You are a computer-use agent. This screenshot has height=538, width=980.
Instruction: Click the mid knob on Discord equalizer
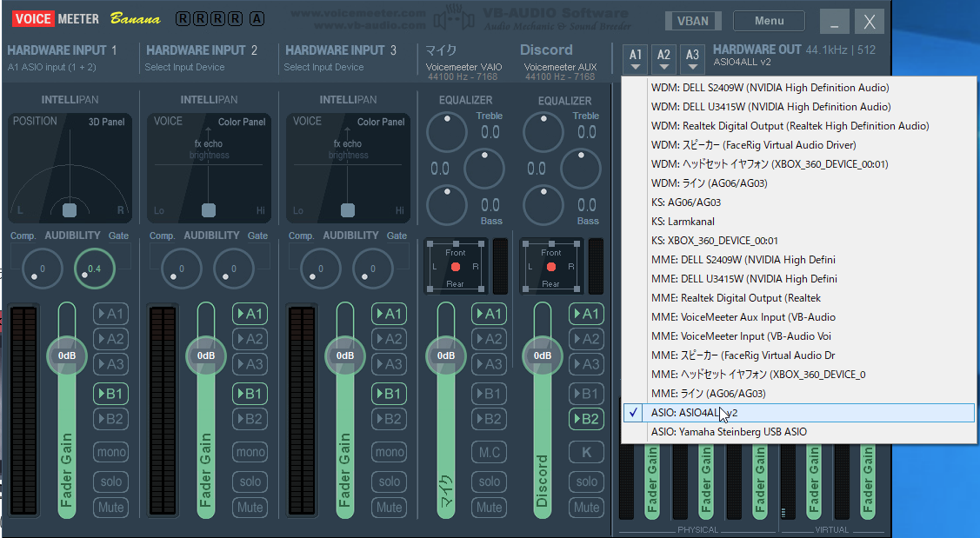coord(581,169)
